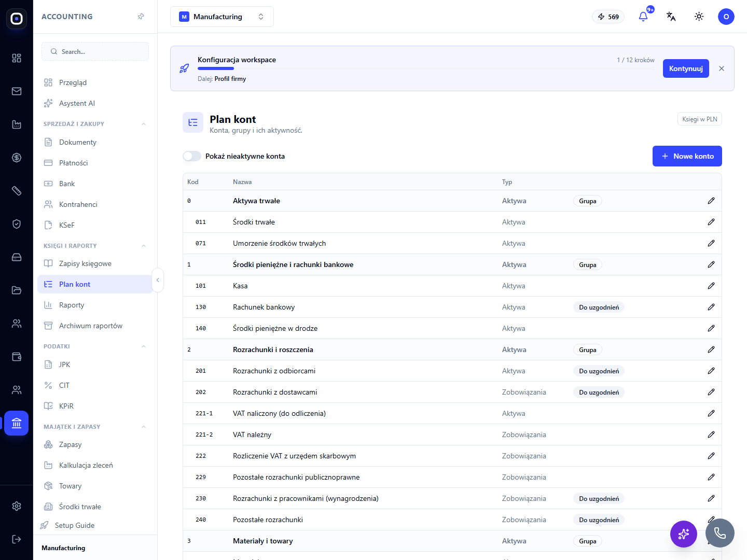Edit the VAT należny account
Viewport: 747px width, 560px height.
pos(711,435)
